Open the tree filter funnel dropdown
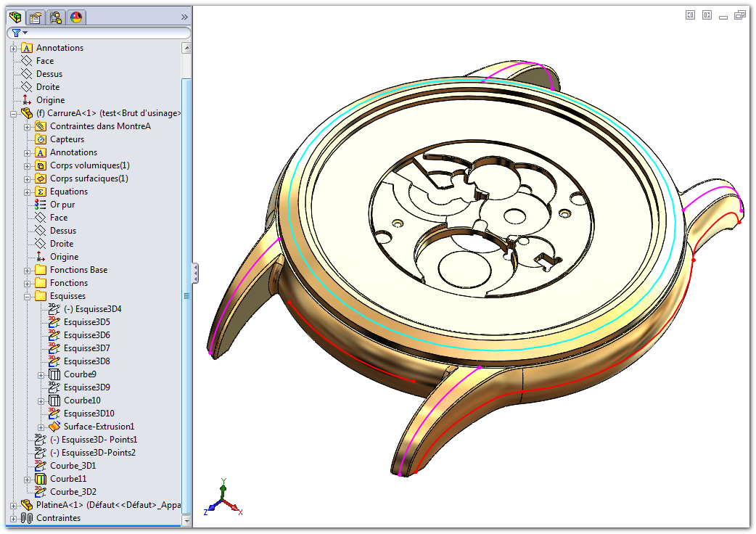This screenshot has width=756, height=534. tap(20, 33)
